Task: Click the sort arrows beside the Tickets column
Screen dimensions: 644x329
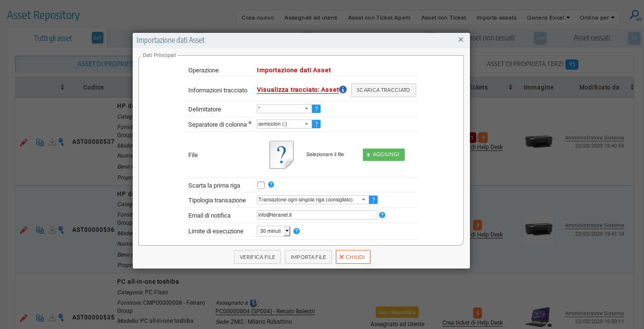Action: [510, 87]
